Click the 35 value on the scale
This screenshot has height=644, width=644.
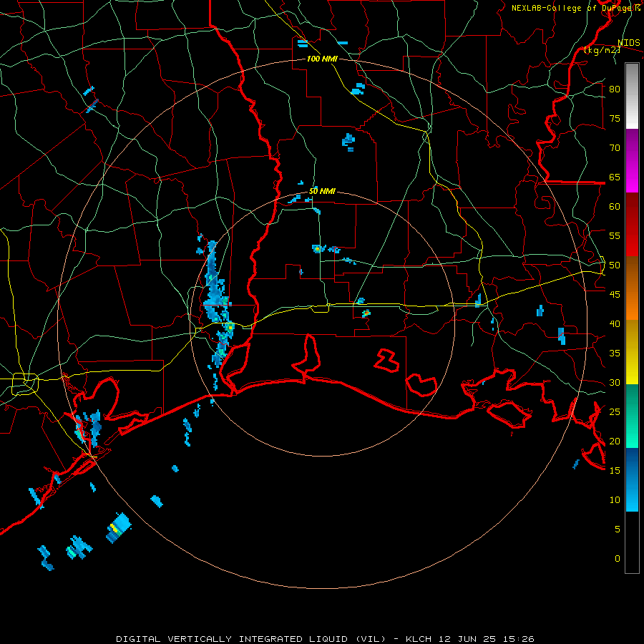pyautogui.click(x=615, y=353)
